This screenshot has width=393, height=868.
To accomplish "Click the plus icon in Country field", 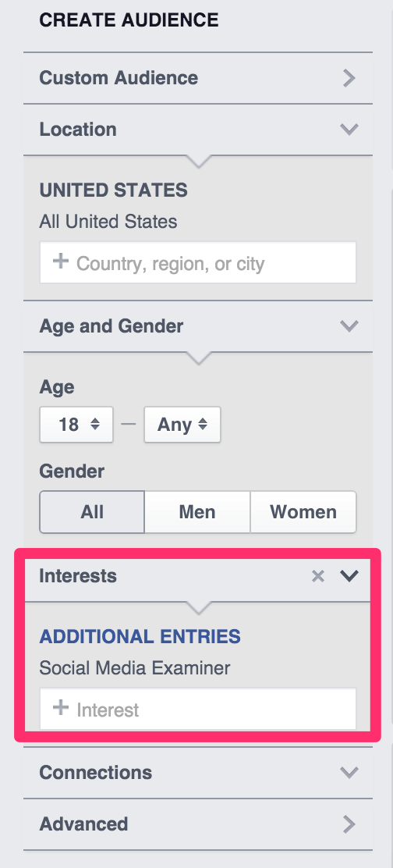I will click(60, 261).
